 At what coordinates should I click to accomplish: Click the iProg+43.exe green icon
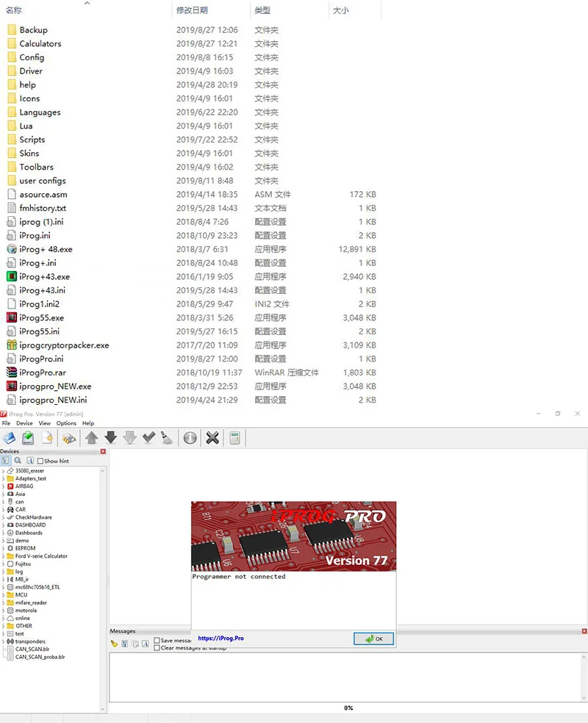point(12,276)
